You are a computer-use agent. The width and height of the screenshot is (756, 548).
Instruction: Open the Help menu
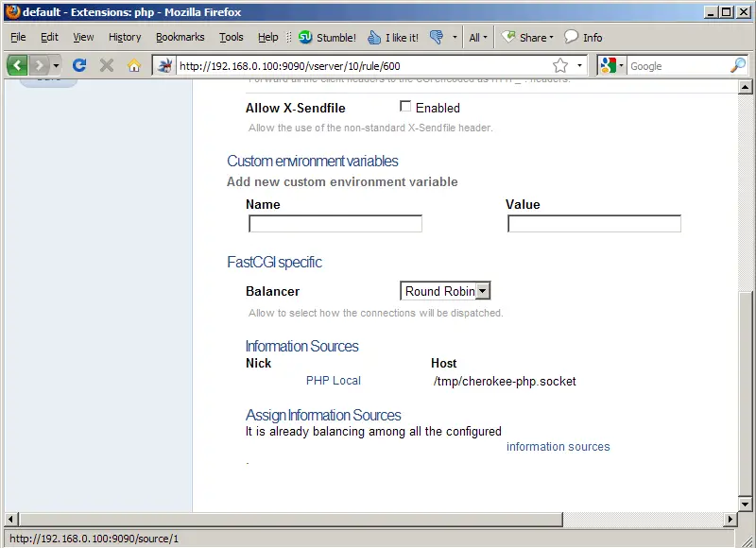267,37
